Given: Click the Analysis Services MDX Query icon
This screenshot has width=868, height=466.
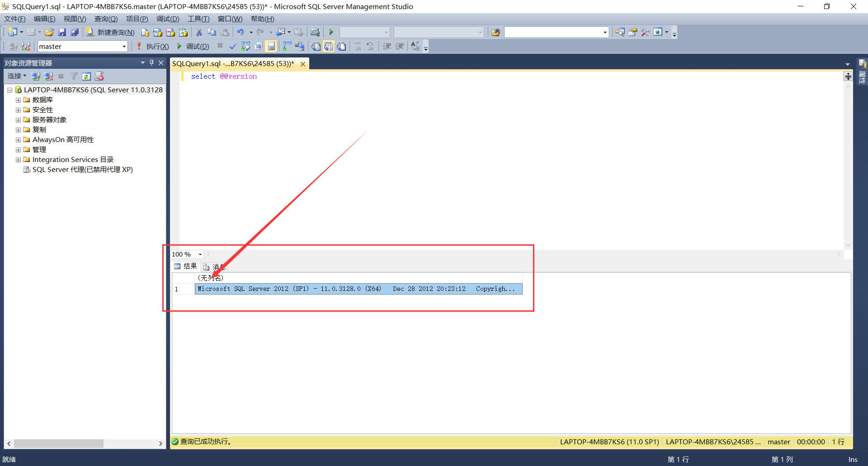Looking at the screenshot, I should tap(157, 32).
